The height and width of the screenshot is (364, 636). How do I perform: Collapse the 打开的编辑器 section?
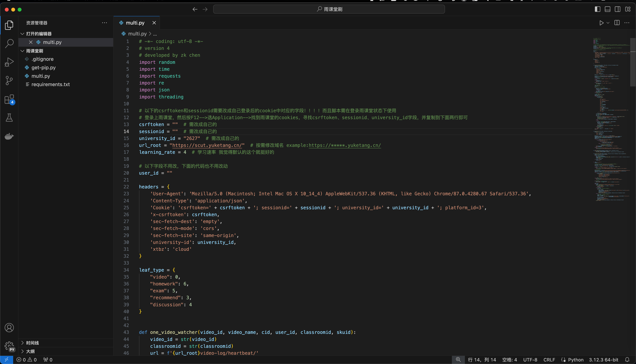pyautogui.click(x=39, y=34)
